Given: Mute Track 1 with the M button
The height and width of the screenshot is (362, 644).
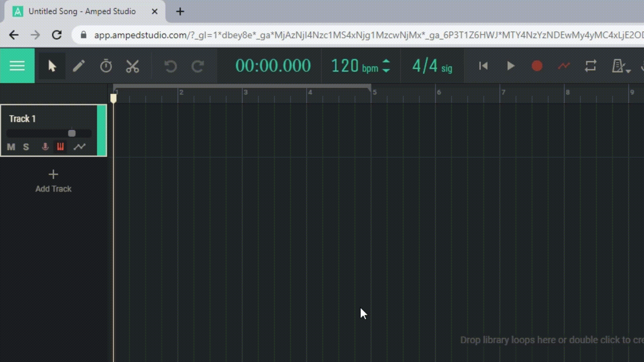Looking at the screenshot, I should tap(11, 147).
